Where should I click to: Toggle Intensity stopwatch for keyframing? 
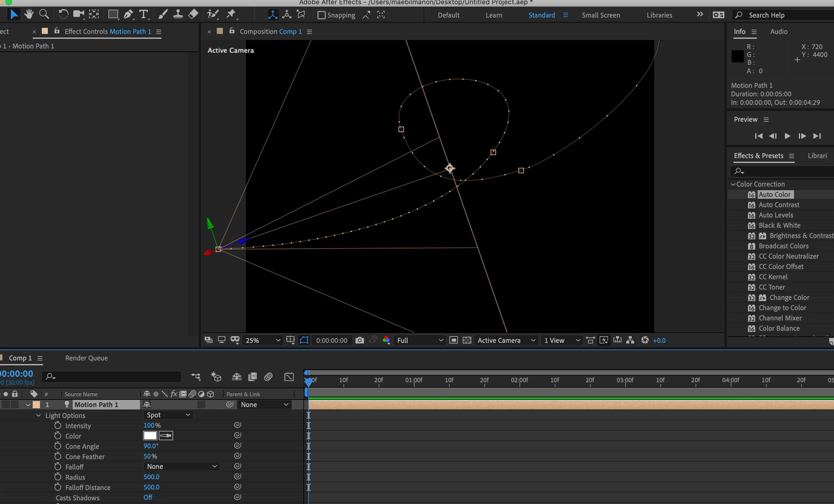(58, 426)
